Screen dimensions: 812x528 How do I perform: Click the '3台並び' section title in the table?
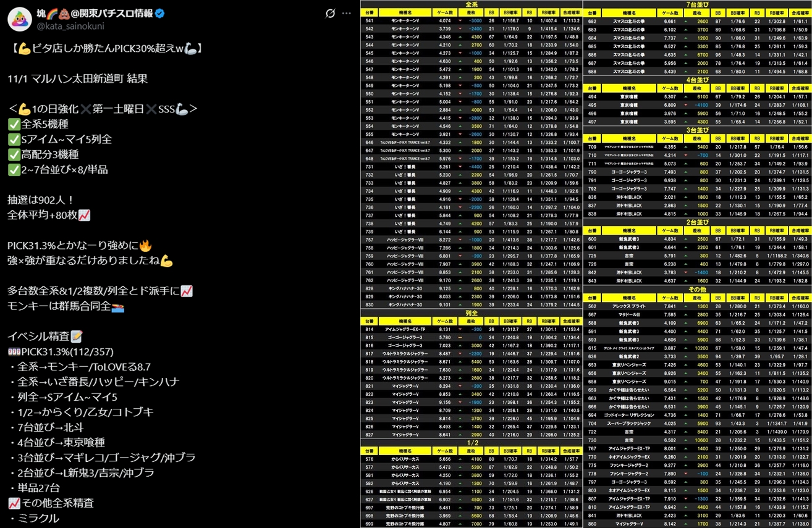click(697, 131)
